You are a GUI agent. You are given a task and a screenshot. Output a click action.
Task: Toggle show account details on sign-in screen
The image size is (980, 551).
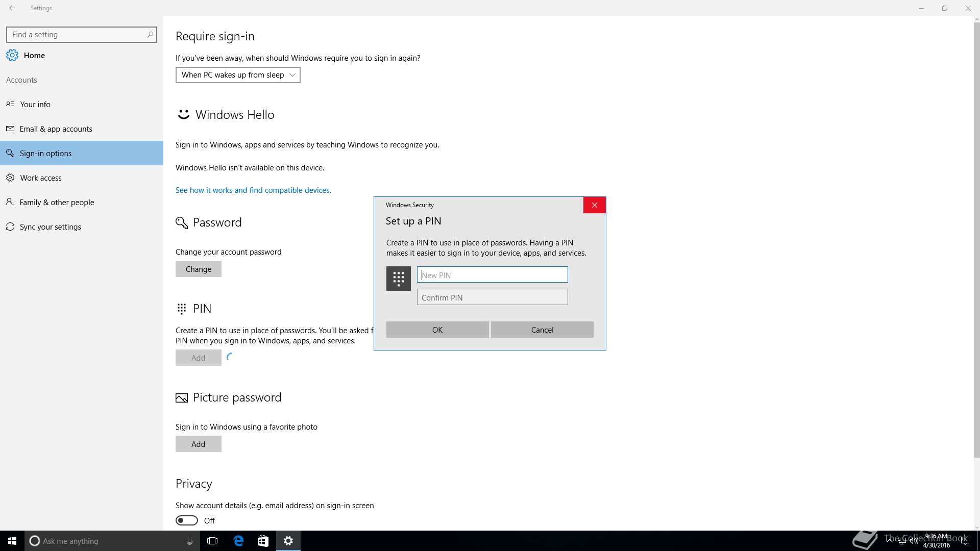[x=187, y=520]
